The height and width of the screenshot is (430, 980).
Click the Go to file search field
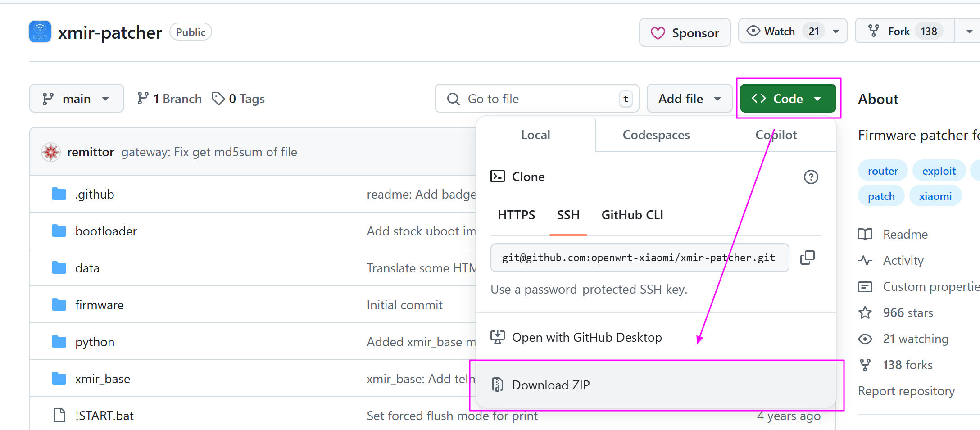pos(536,99)
